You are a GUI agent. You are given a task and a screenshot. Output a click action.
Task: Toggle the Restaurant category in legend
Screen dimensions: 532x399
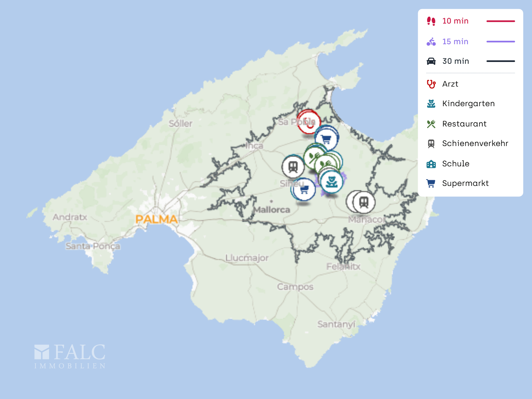464,124
